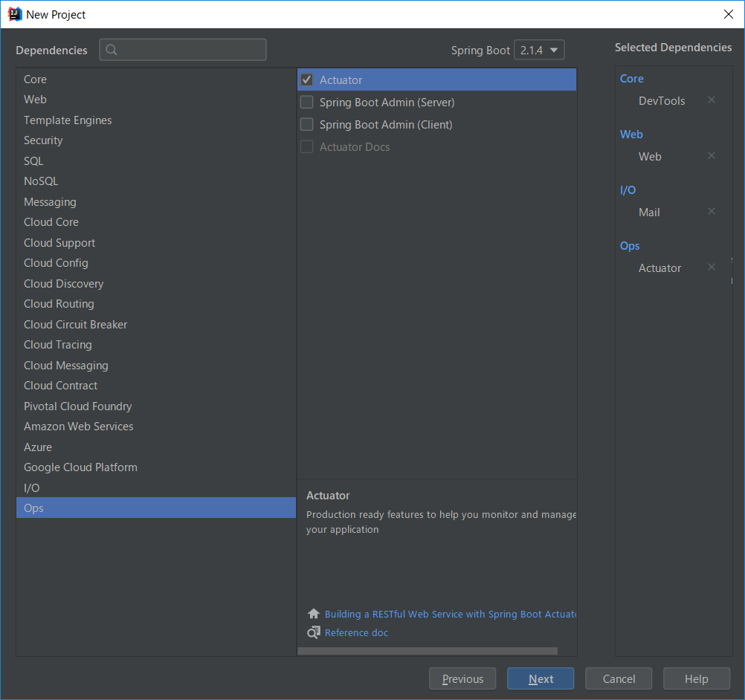Select the Core category
Screen dimensions: 745x700
point(156,80)
